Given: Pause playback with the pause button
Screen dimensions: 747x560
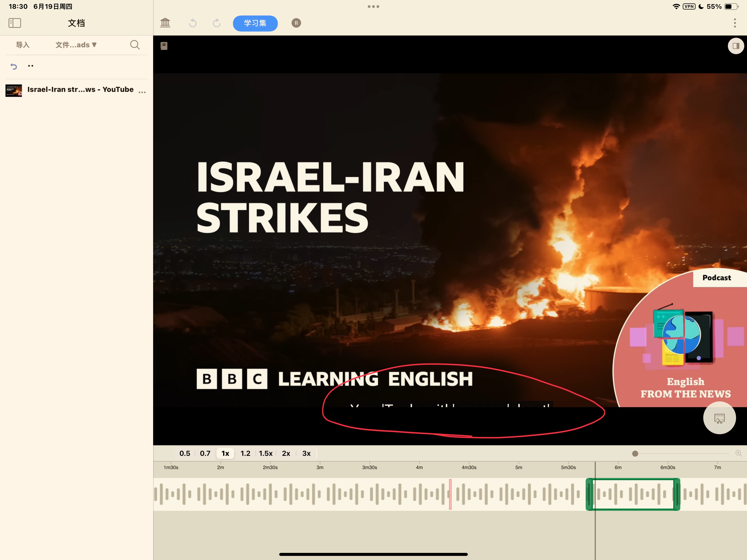Looking at the screenshot, I should point(296,23).
